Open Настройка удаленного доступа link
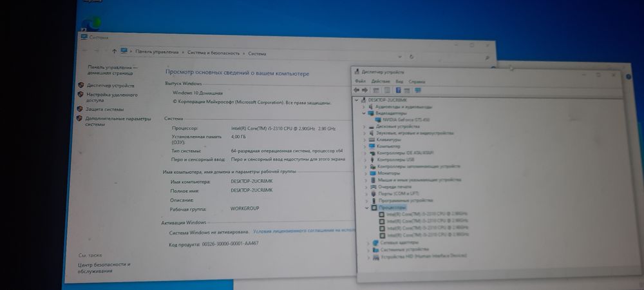 click(x=111, y=97)
